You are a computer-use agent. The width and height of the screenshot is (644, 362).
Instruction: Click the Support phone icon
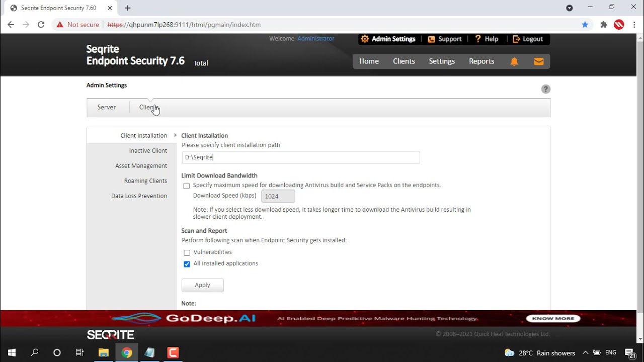pos(431,39)
